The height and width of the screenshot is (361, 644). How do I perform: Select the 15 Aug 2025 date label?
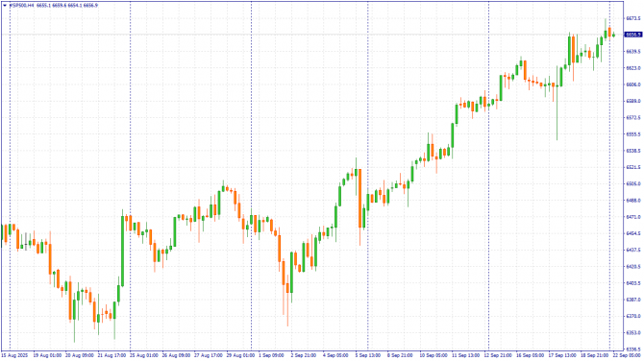[14, 355]
